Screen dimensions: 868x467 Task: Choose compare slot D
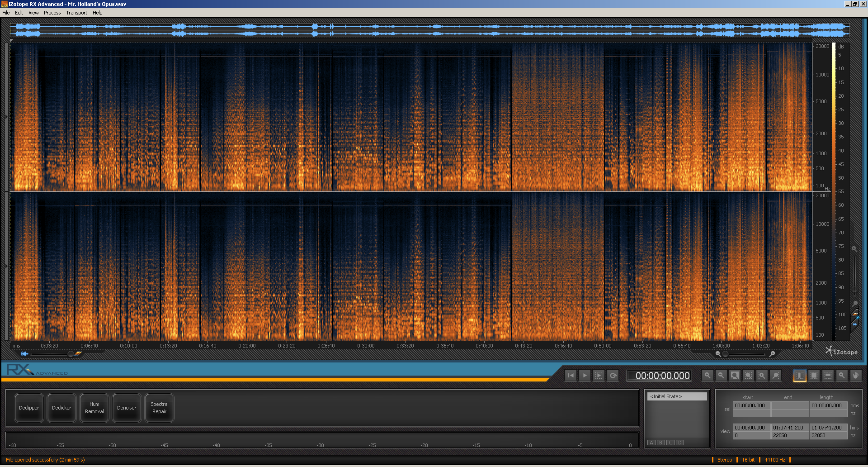680,443
